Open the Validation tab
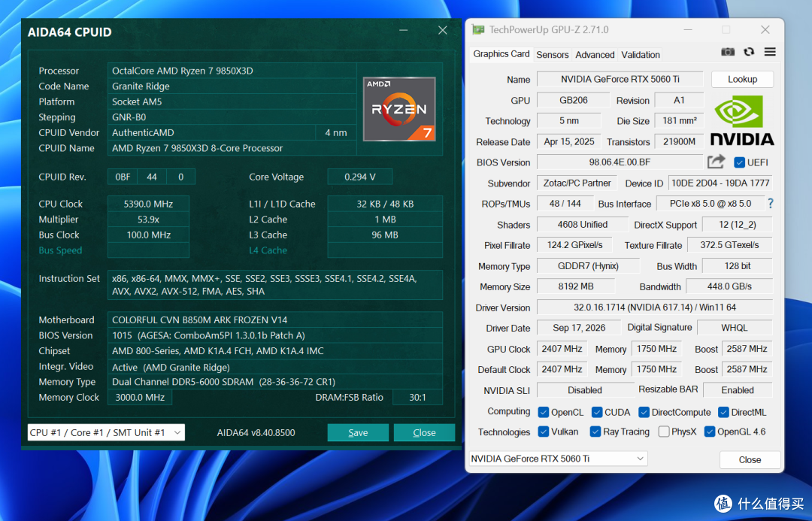The height and width of the screenshot is (521, 812). (640, 55)
